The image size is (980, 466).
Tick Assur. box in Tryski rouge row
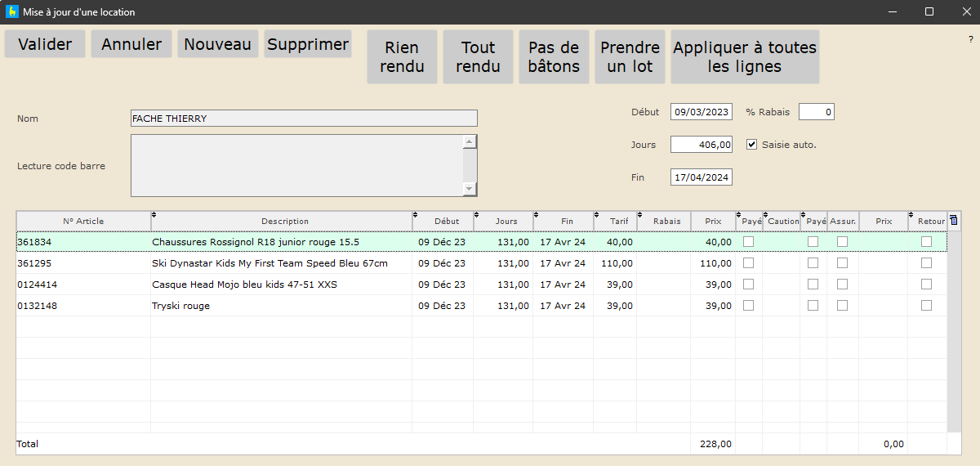pyautogui.click(x=842, y=306)
